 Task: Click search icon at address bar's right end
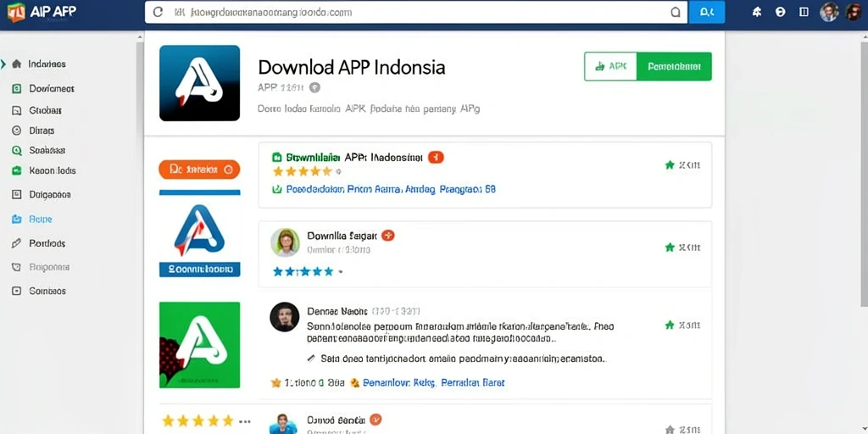[x=676, y=12]
